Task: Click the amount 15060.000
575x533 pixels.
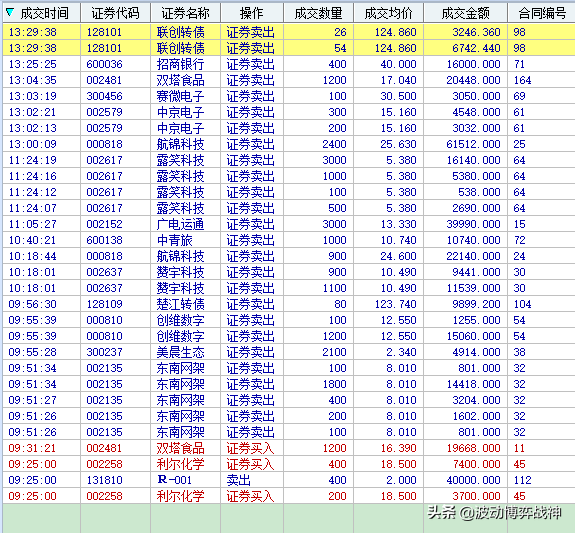Action: pos(473,336)
